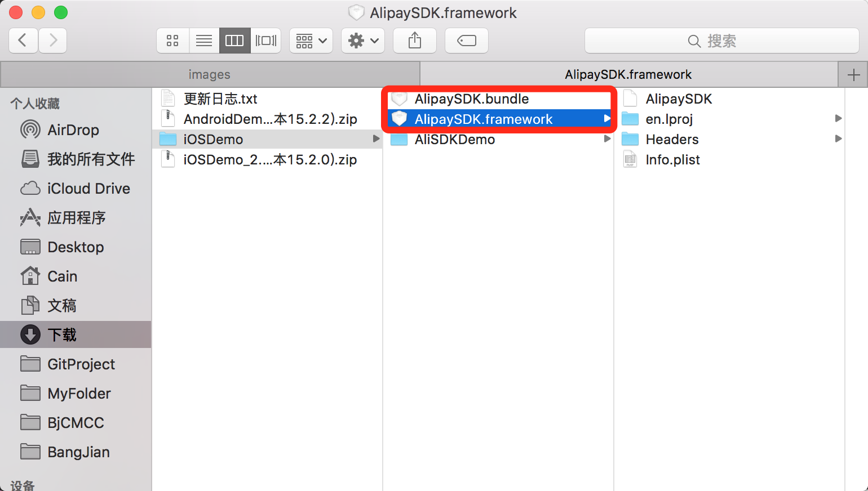
Task: Open AirDrop in the sidebar
Action: (76, 130)
